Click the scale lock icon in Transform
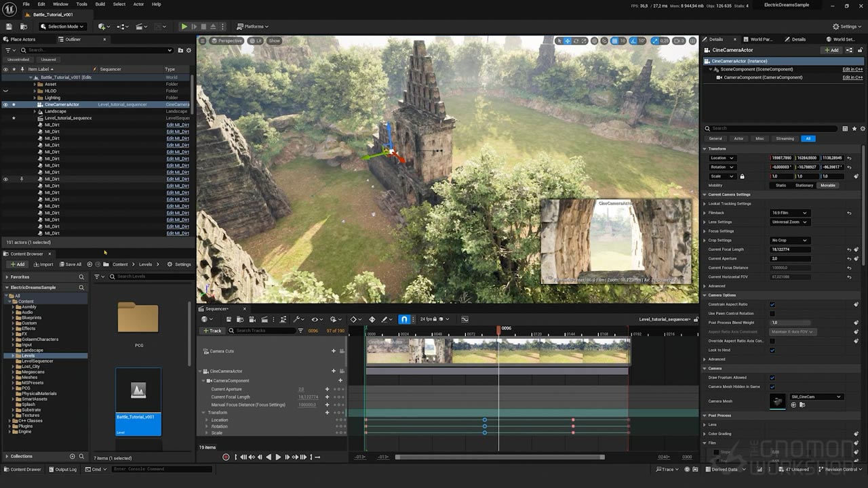Screen dimensions: 868x488 742,176
